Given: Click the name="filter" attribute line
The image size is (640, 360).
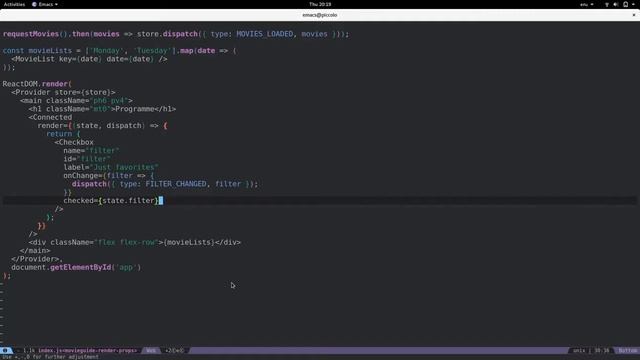Looking at the screenshot, I should click(x=91, y=151).
